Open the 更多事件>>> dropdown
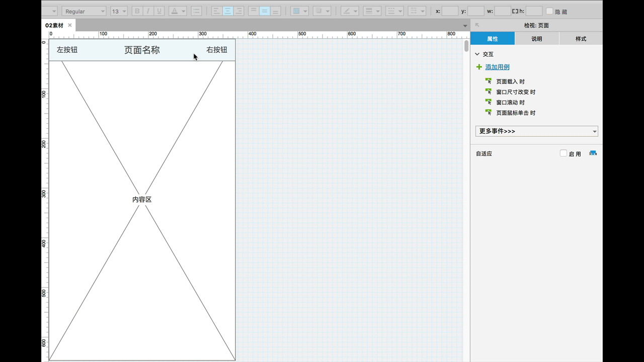644x362 pixels. tap(536, 131)
